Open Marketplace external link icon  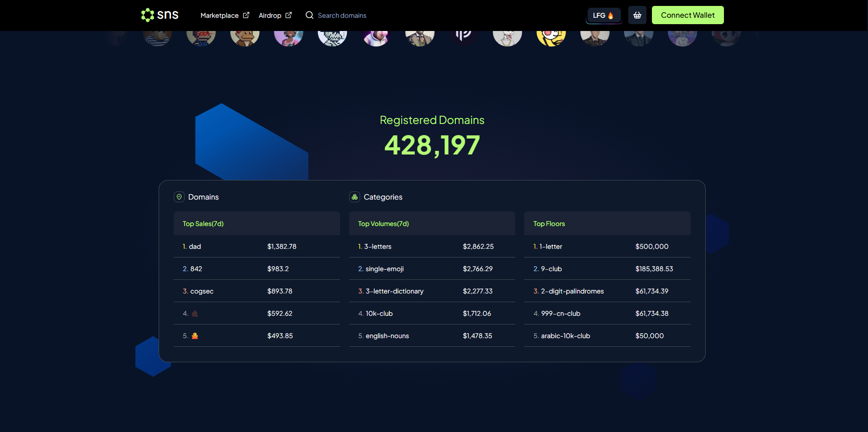tap(246, 15)
